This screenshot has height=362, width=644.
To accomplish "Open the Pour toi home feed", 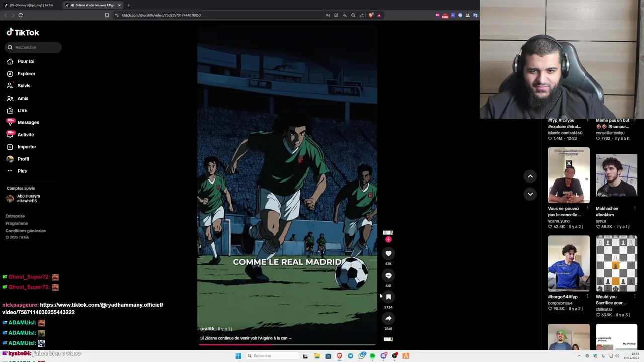I will click(21, 61).
